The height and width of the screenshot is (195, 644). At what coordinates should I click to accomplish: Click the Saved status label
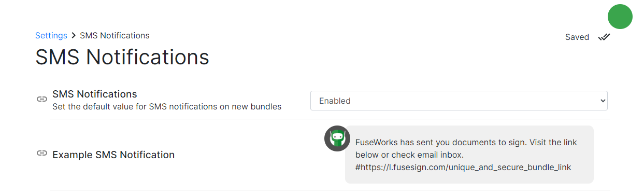[577, 37]
